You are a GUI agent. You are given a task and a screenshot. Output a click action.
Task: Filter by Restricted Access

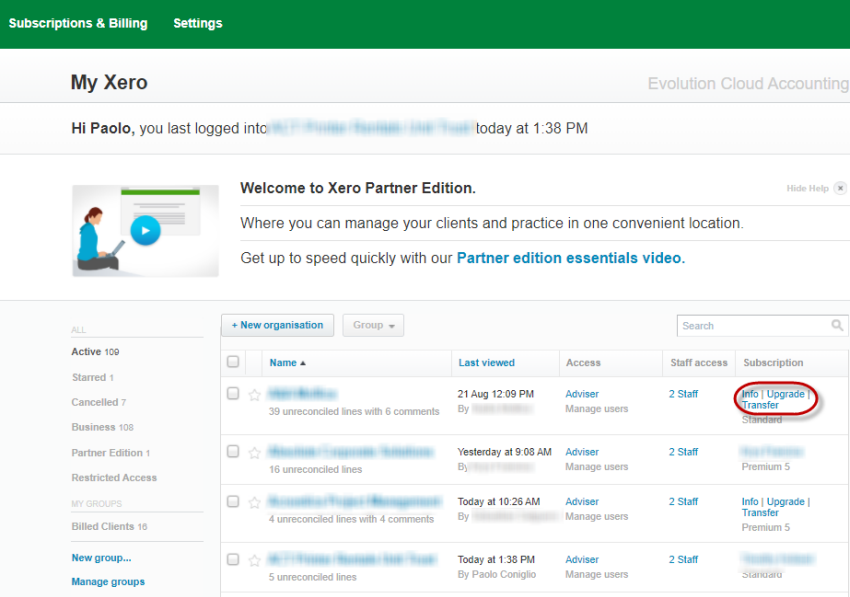[114, 478]
